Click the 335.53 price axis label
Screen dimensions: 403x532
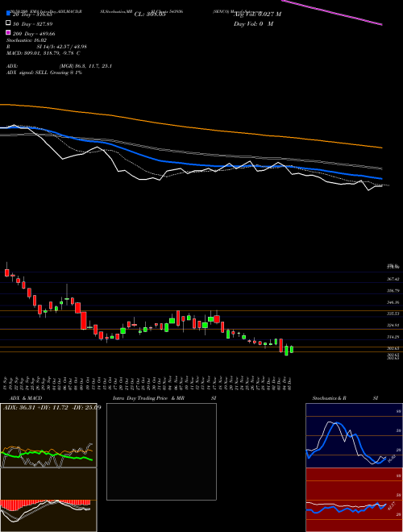393,314
